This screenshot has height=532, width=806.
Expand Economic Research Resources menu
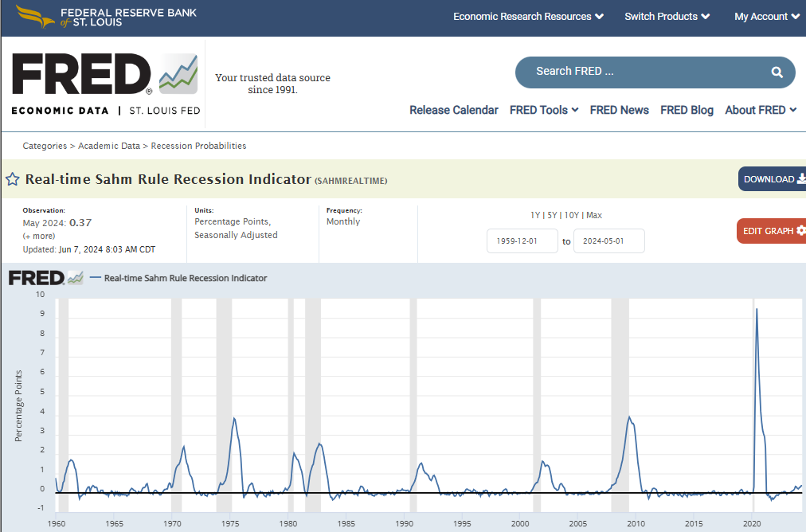[528, 17]
